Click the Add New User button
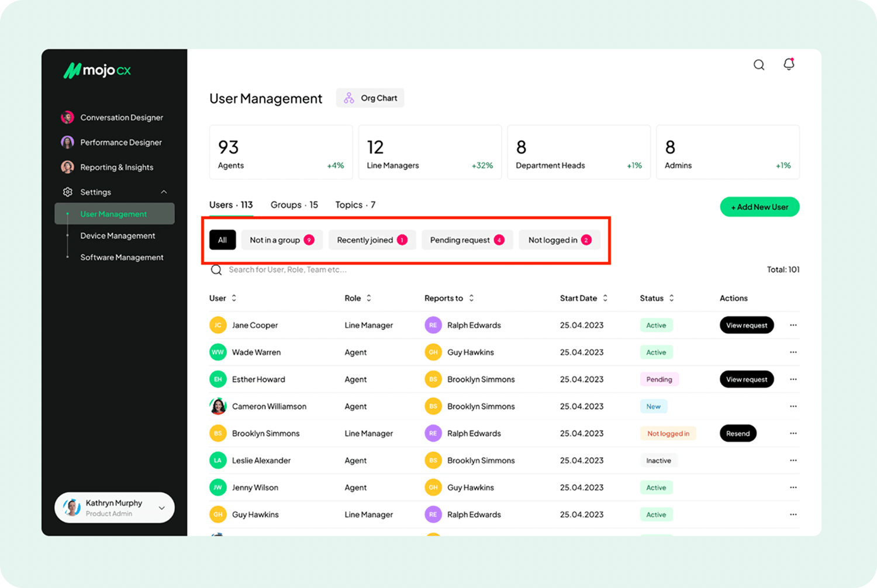The height and width of the screenshot is (588, 877). 759,207
